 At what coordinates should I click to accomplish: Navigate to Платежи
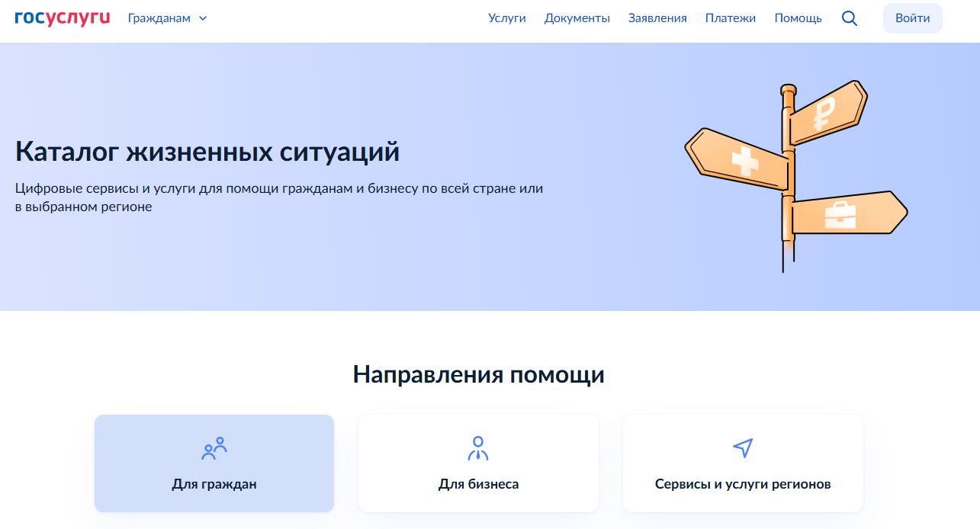730,18
